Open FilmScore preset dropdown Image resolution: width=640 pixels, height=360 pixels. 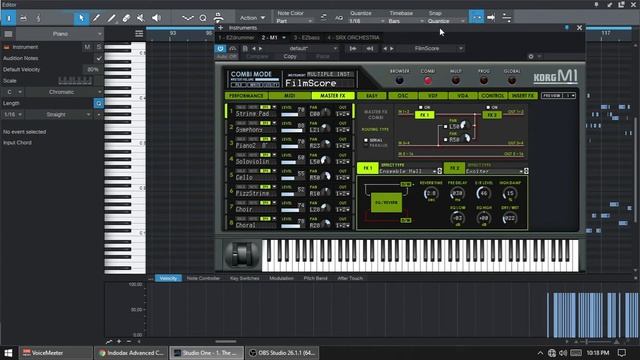tap(432, 48)
